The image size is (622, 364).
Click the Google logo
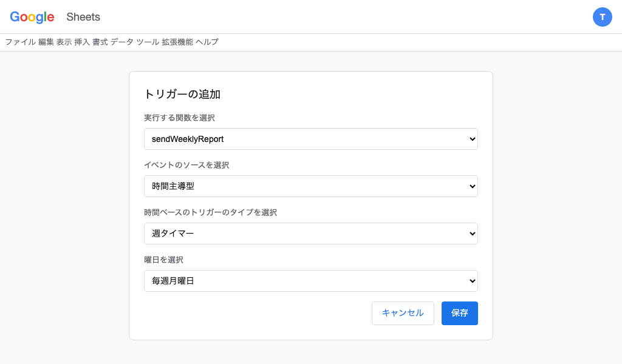pos(32,17)
